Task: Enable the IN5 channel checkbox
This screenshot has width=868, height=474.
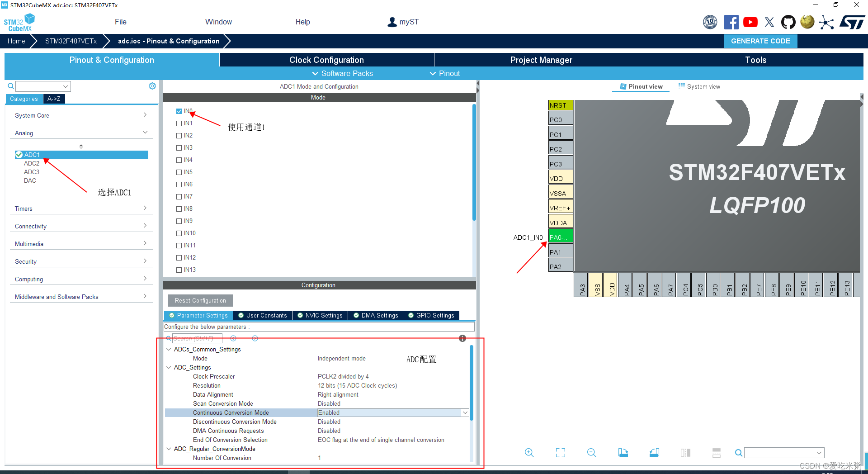Action: (x=179, y=172)
